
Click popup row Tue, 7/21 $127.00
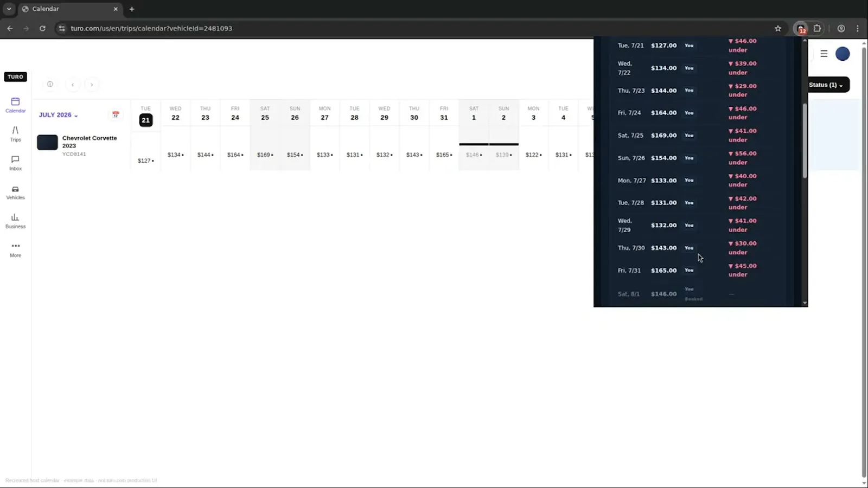coord(698,46)
